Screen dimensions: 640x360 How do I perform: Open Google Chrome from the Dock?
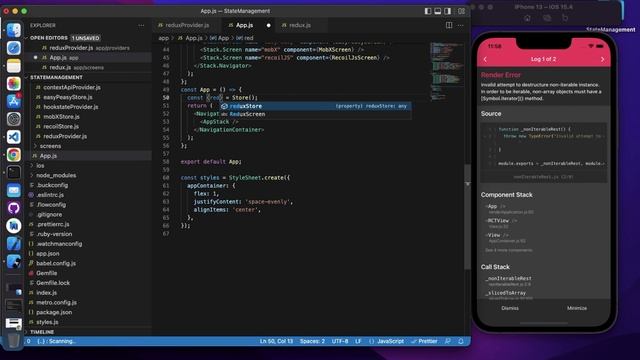pos(13,155)
